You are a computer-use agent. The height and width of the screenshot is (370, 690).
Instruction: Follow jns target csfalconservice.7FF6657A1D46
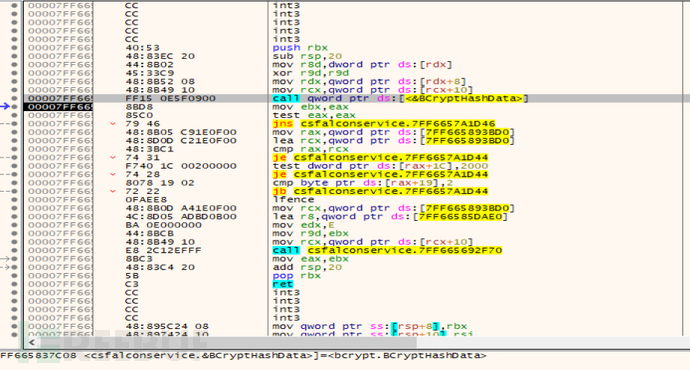coord(398,124)
